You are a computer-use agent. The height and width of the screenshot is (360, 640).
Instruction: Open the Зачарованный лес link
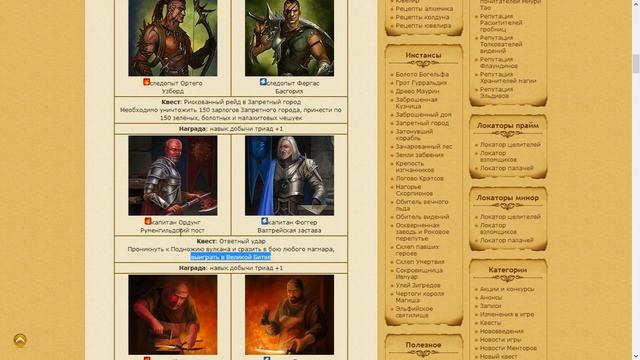[x=424, y=146]
